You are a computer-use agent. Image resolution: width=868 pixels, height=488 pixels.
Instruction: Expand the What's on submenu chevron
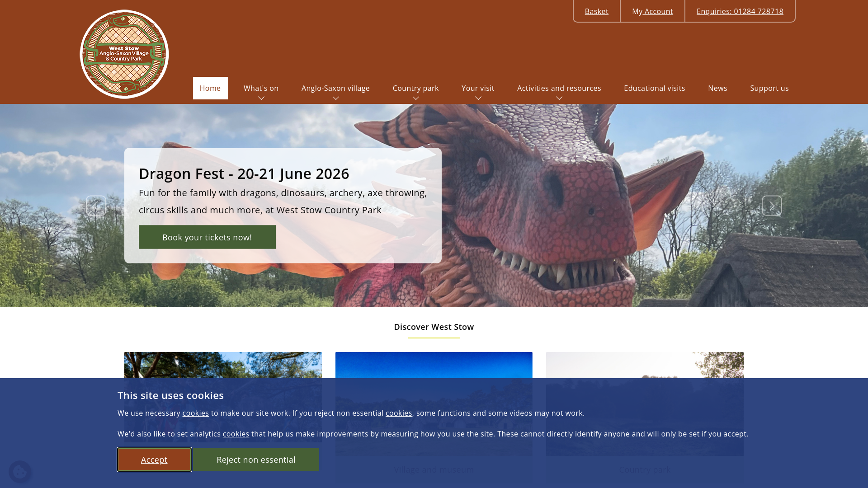tap(261, 98)
